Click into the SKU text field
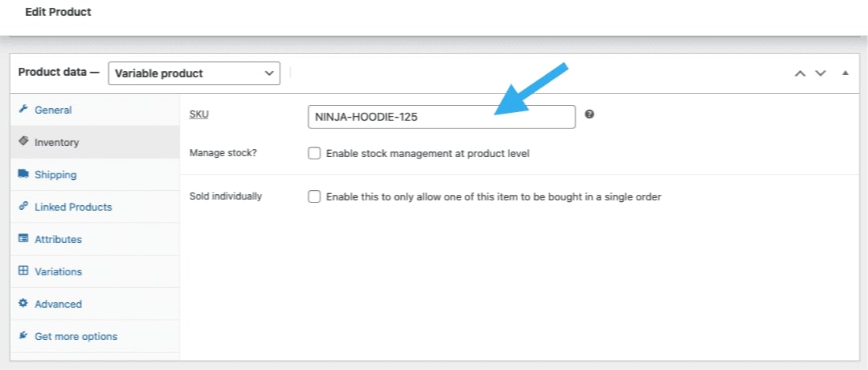Screen dimensions: 868x370 (x=442, y=117)
